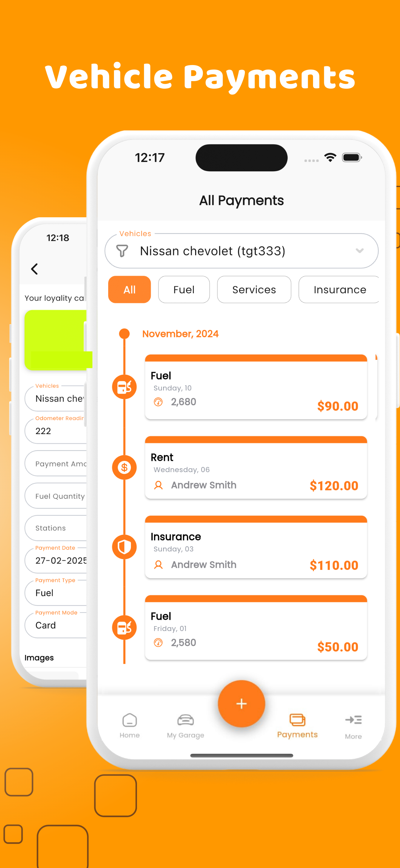Select the Insurance filter chip
This screenshot has width=400, height=868.
click(339, 289)
